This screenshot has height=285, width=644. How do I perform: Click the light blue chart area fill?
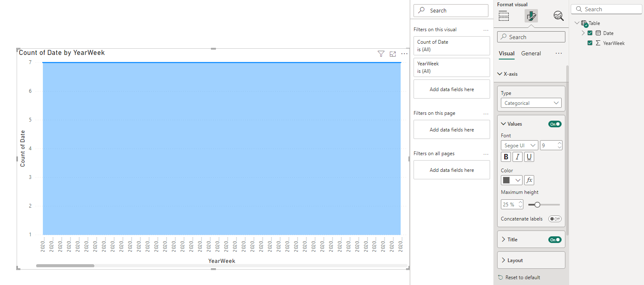(x=222, y=149)
